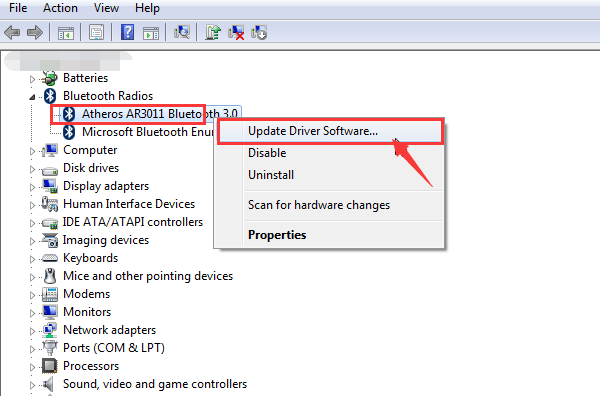Click Show/Hide Console Tree toolbar icon
600x396 pixels.
(66, 33)
